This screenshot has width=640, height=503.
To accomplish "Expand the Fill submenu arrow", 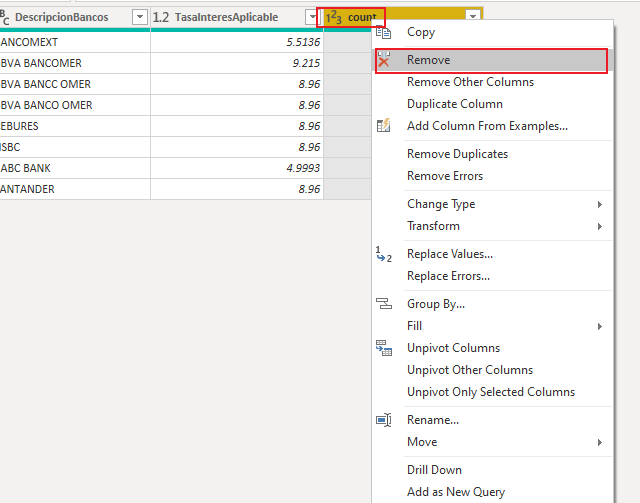I will coord(600,326).
